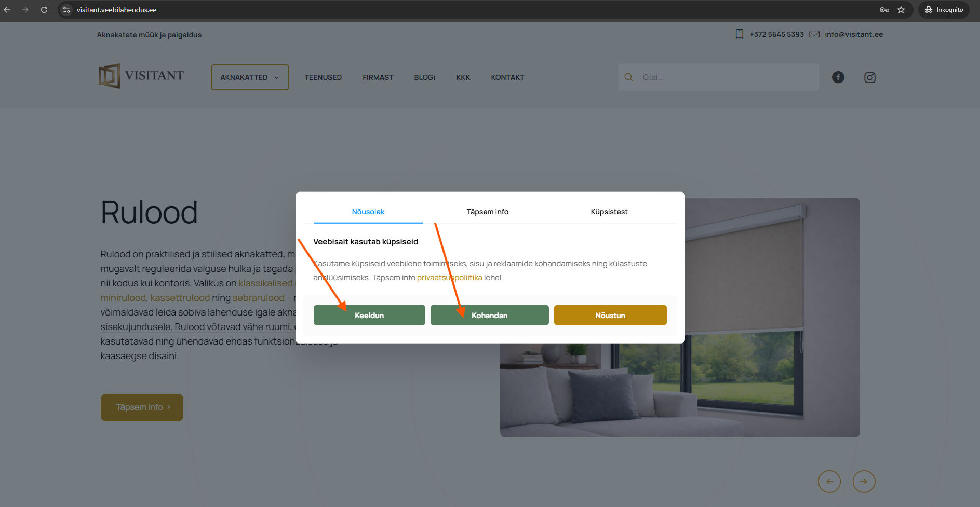Go to next slide arrow
Viewport: 980px width, 507px height.
click(864, 482)
